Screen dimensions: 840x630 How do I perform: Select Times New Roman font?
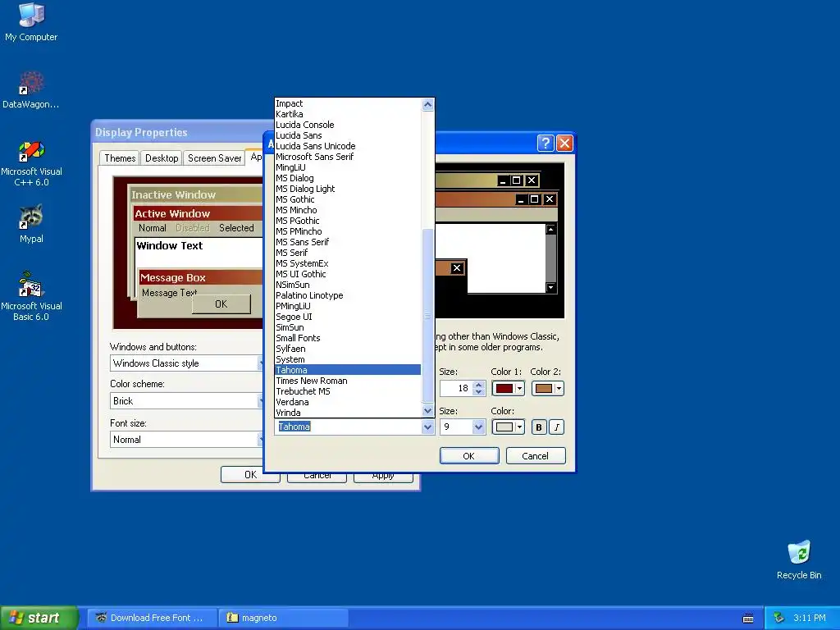click(348, 381)
